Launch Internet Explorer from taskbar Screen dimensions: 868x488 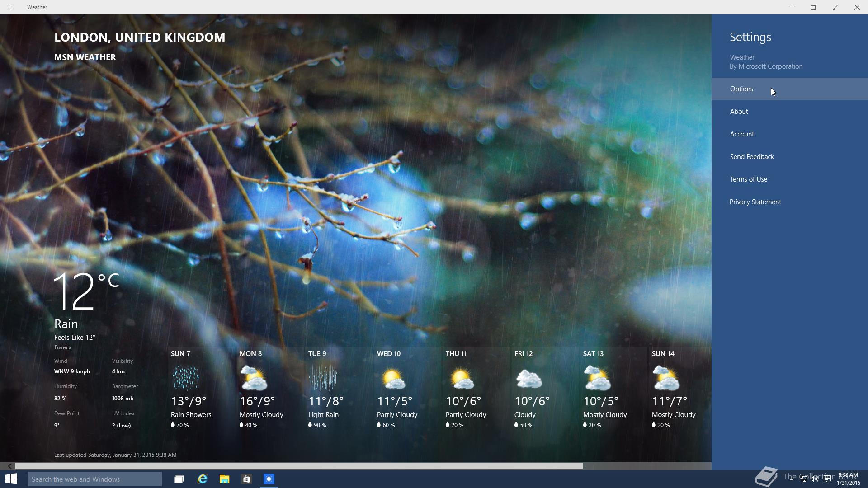click(x=202, y=479)
